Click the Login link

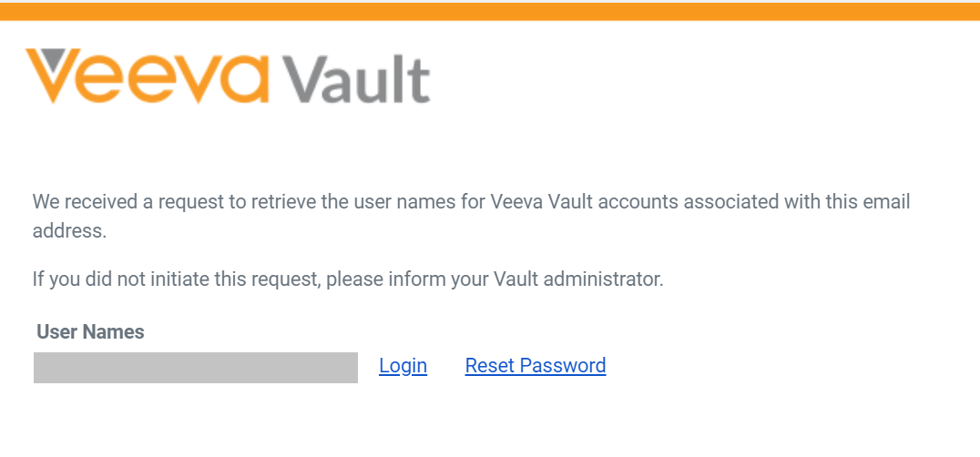pos(403,366)
